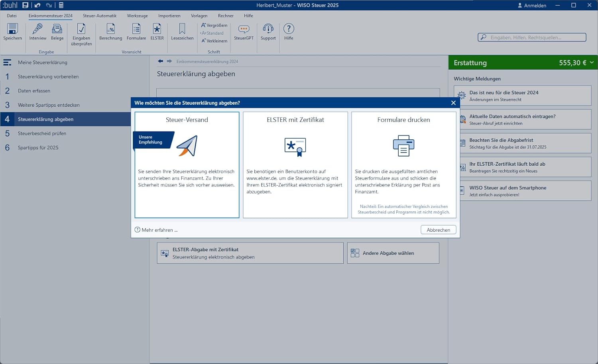Image resolution: width=598 pixels, height=364 pixels.
Task: Open the Importieren tab
Action: click(169, 16)
